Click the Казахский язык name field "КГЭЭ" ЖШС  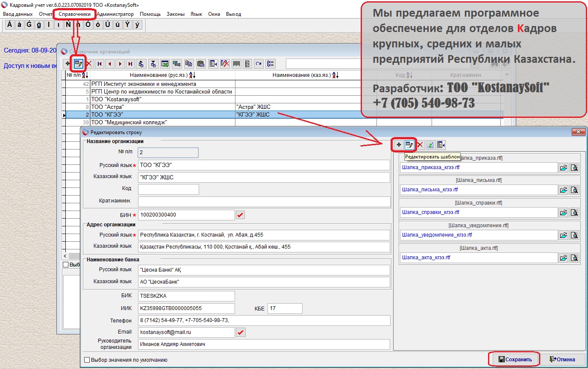pos(264,177)
